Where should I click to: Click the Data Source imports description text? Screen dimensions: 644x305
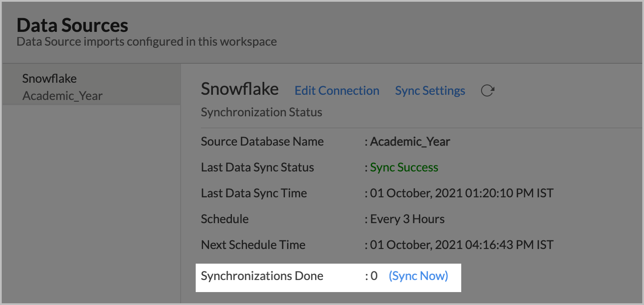click(147, 42)
